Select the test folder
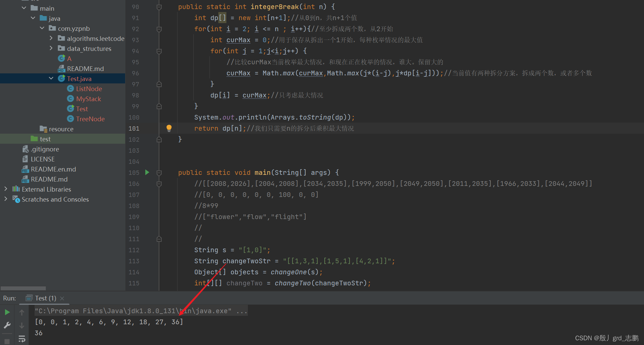 [x=45, y=139]
